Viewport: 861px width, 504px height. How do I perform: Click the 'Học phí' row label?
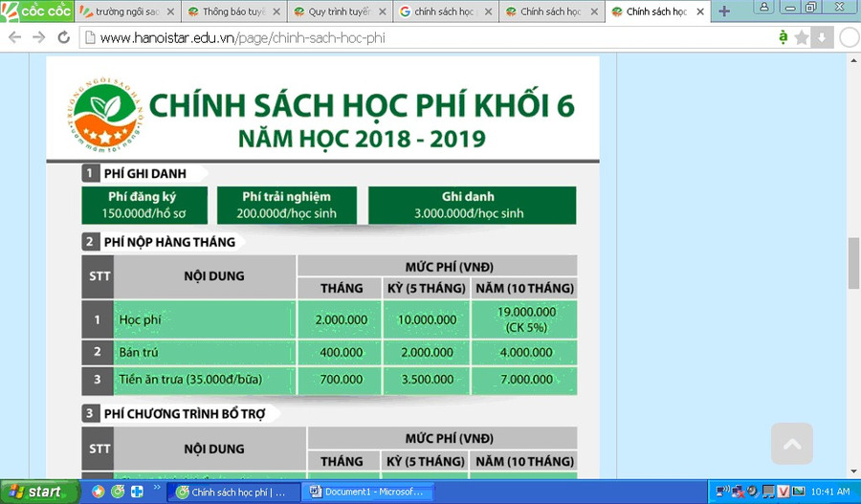[140, 319]
